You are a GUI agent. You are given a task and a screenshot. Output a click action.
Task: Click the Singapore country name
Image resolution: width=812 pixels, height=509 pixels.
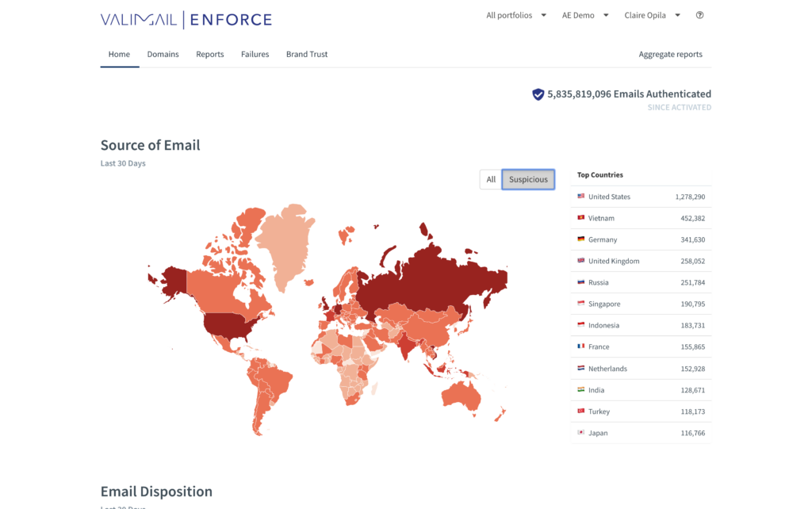pos(603,304)
